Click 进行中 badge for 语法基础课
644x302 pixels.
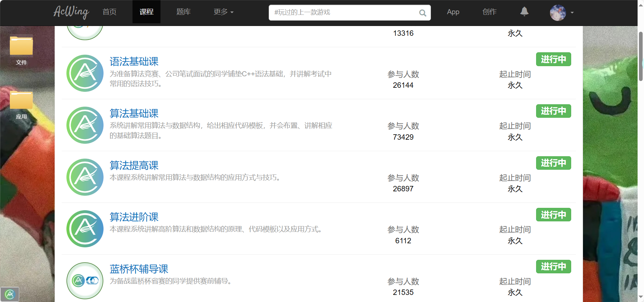point(554,59)
